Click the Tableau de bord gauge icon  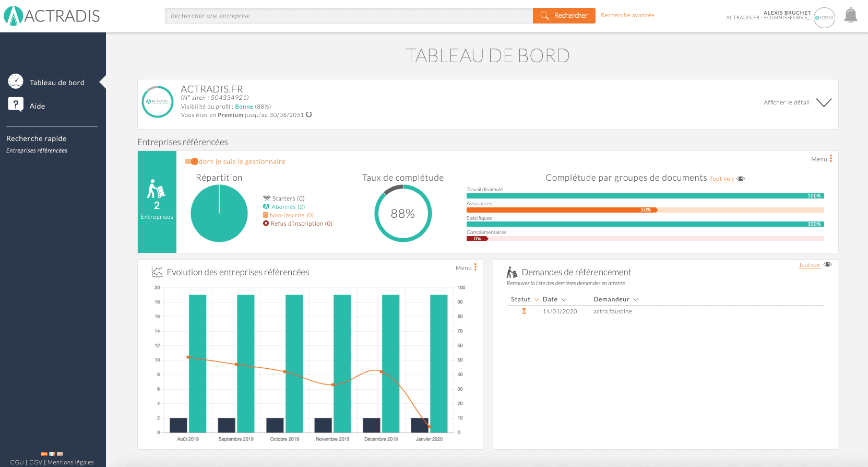(16, 81)
